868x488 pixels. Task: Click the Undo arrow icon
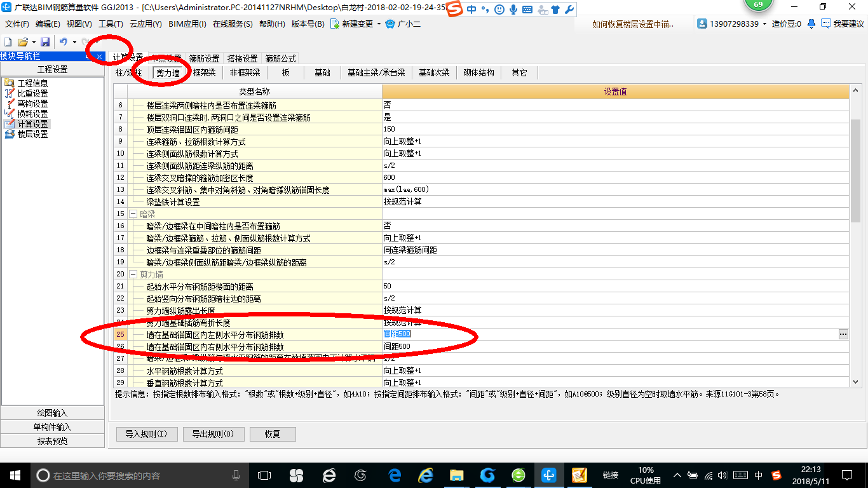63,42
